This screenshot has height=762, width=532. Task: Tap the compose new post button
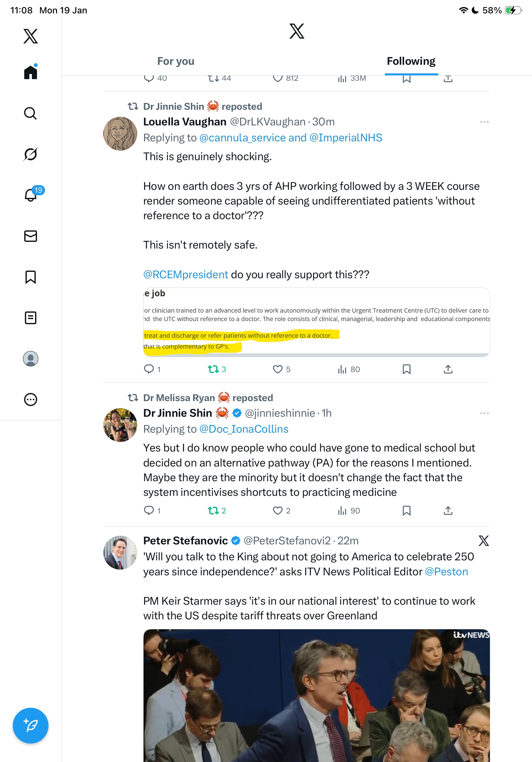tap(31, 725)
